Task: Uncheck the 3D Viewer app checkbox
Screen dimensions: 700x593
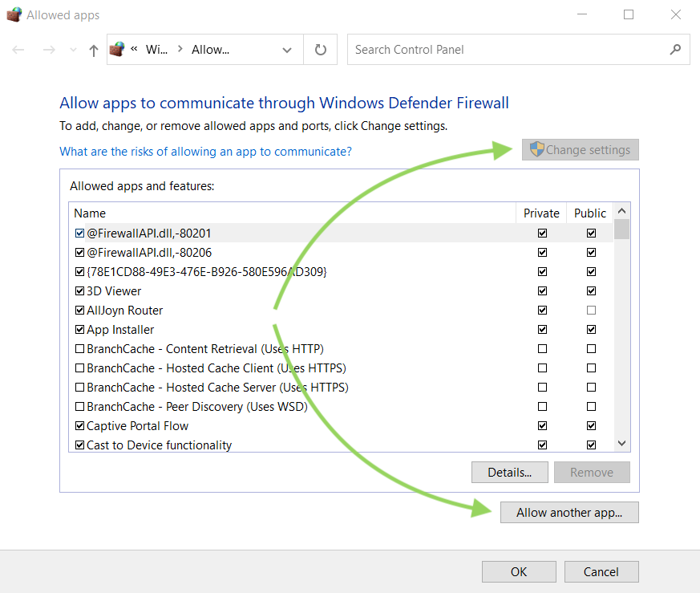Action: pos(79,291)
